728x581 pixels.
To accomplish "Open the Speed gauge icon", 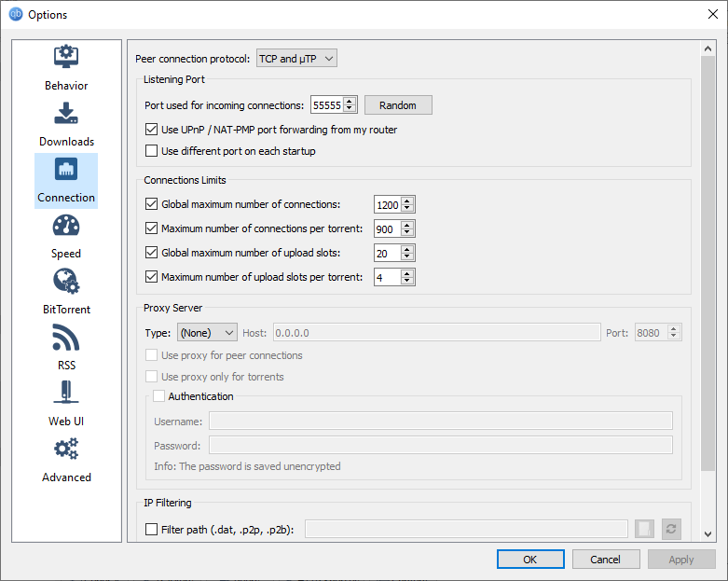I will click(66, 225).
